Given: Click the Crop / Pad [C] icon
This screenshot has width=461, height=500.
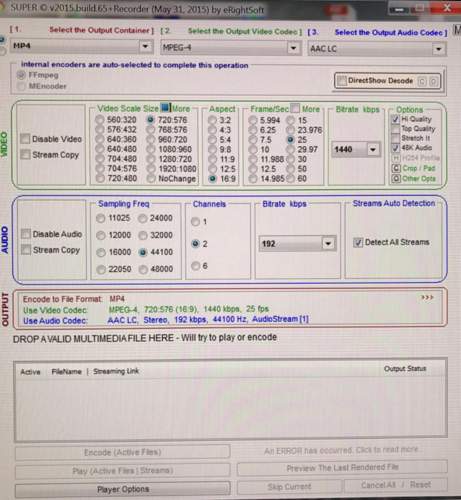Looking at the screenshot, I should point(396,168).
